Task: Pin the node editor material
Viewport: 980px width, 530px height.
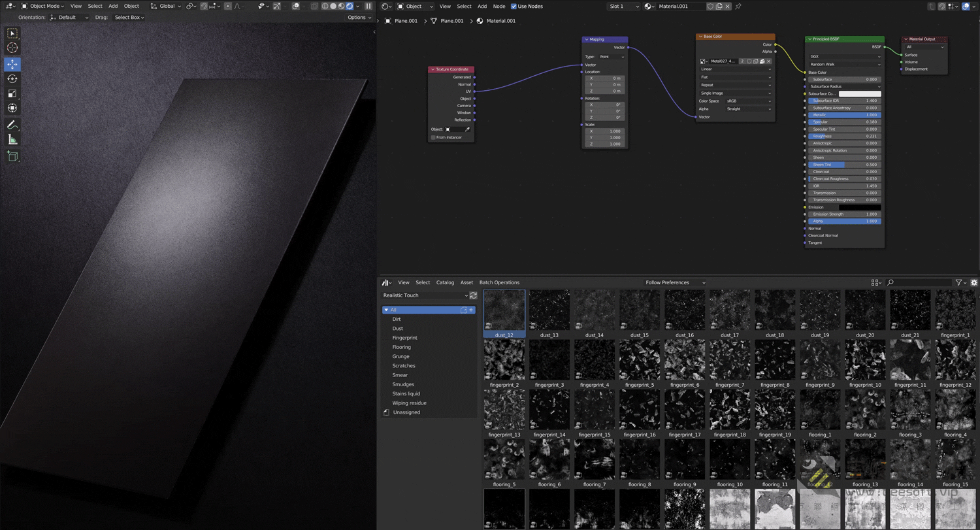Action: pos(738,6)
